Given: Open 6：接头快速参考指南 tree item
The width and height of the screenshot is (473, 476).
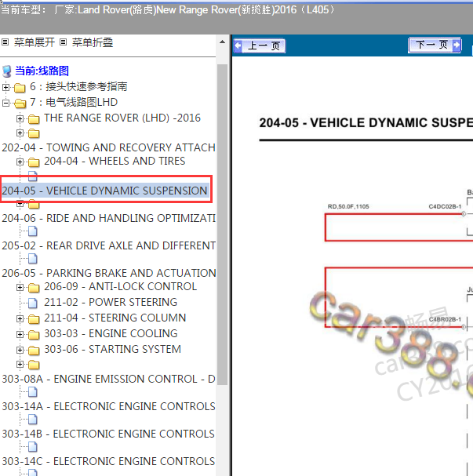Looking at the screenshot, I should 78,87.
